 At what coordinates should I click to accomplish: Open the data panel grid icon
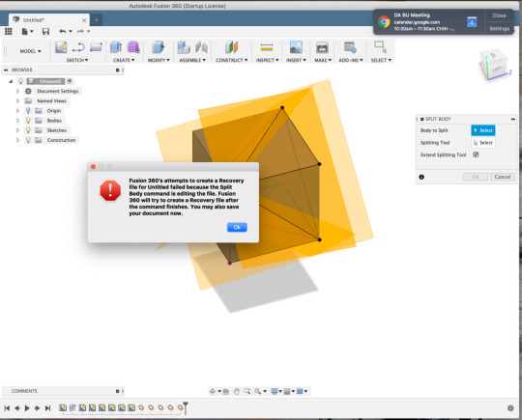pyautogui.click(x=9, y=31)
